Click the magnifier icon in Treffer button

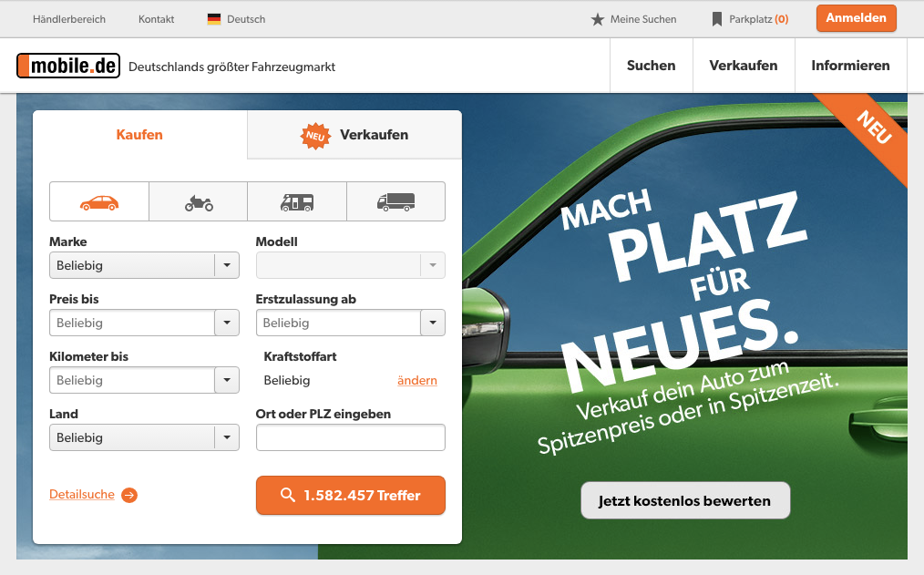coord(288,495)
